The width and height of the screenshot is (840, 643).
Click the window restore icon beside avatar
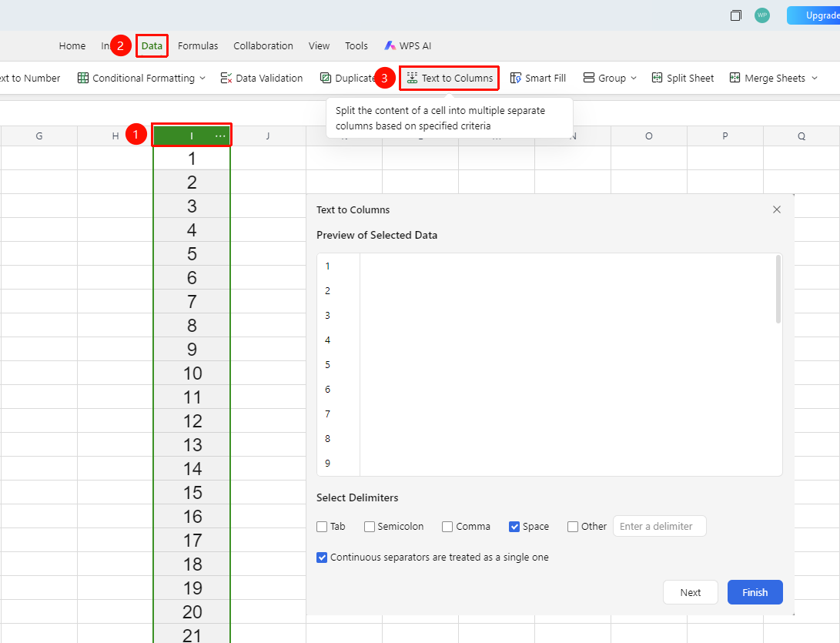pos(736,15)
